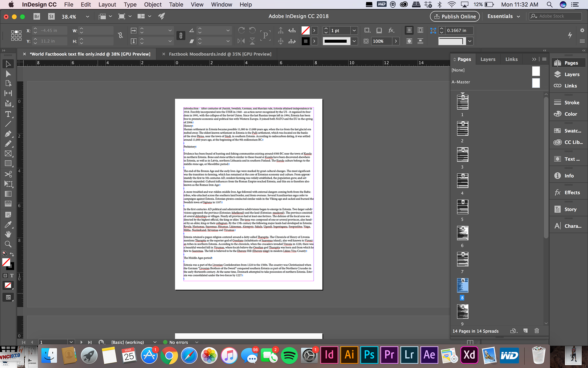Select the Type tool

pyautogui.click(x=8, y=114)
